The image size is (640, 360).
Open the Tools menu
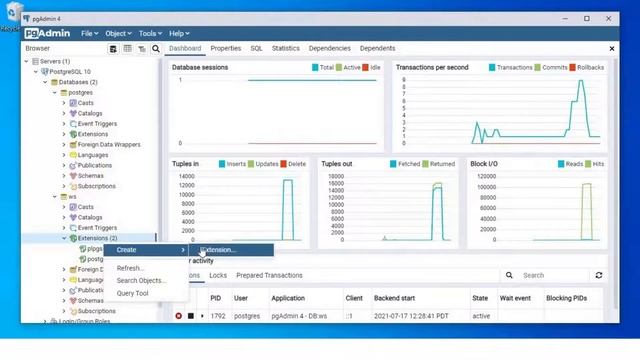(x=150, y=33)
